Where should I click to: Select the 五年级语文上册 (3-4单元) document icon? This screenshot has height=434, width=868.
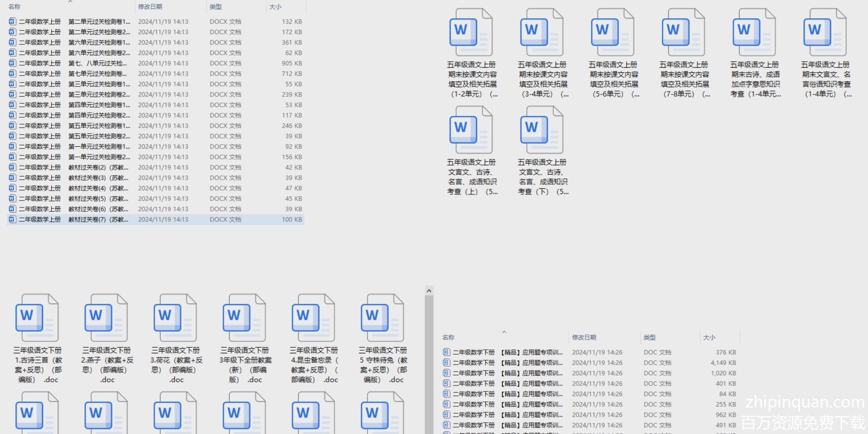[541, 33]
